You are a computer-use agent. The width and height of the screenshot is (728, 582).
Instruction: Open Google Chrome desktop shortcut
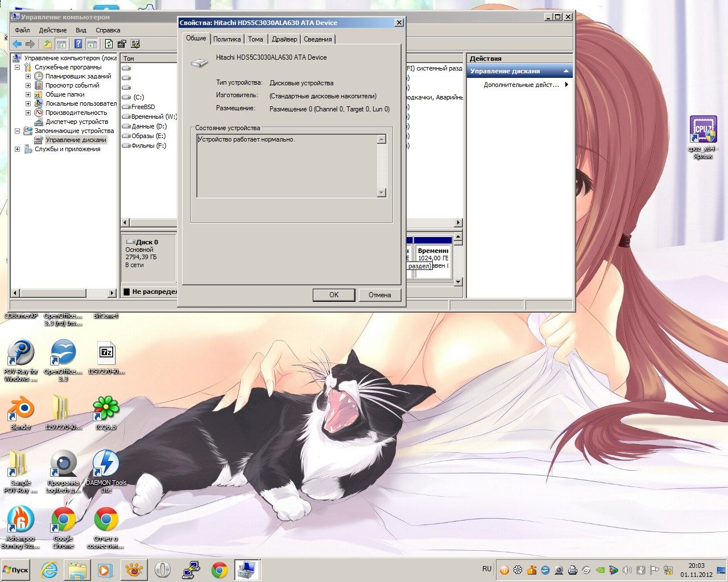(63, 527)
